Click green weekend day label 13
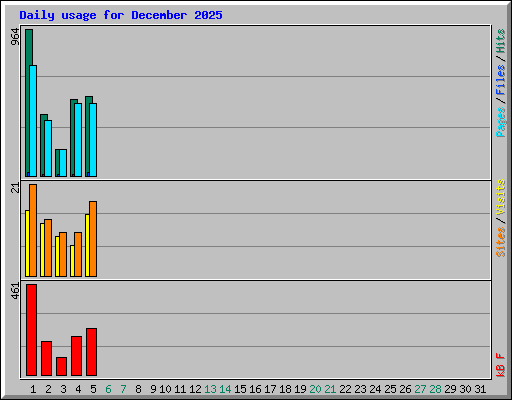Screen dimensions: 512x400 (210, 389)
